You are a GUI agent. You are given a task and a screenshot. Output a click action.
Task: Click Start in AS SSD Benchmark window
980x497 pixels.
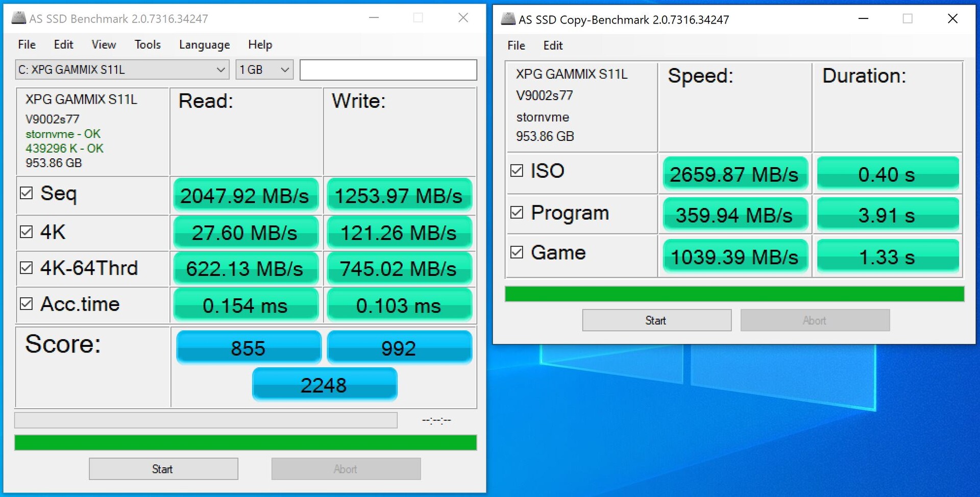click(163, 469)
